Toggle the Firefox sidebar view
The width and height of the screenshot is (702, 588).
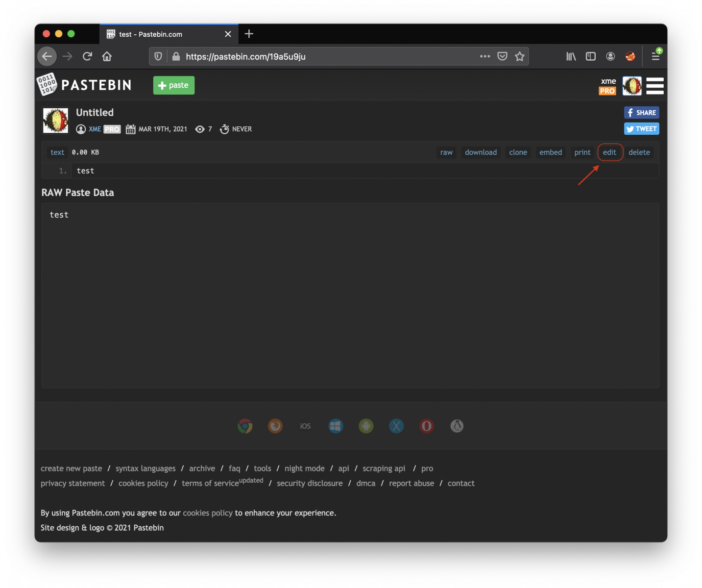click(x=591, y=56)
